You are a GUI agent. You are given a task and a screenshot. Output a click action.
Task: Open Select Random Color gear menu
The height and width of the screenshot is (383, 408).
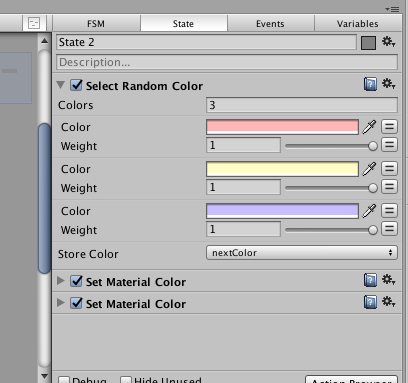[388, 84]
